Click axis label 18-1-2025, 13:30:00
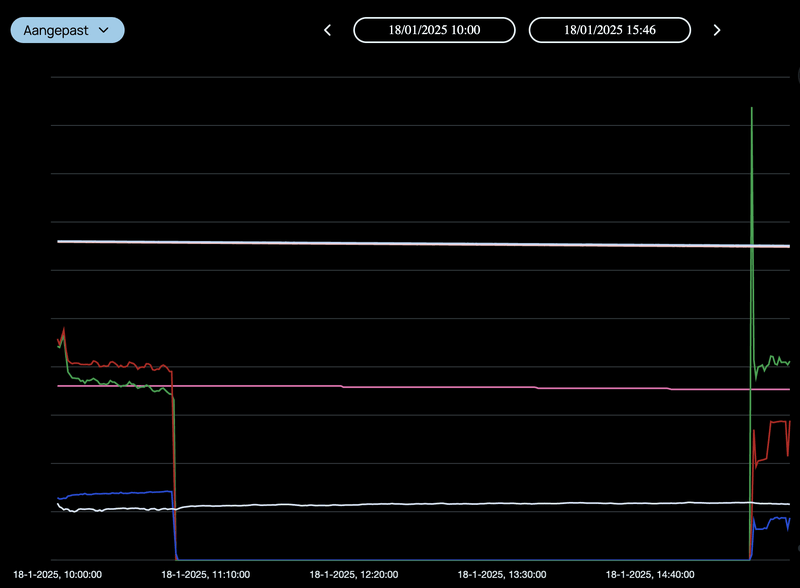This screenshot has height=588, width=800. [502, 575]
